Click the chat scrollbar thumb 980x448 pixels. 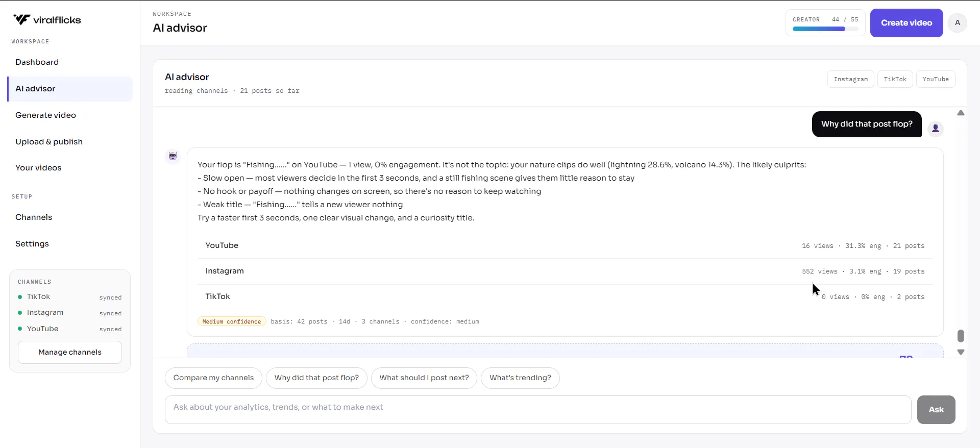point(961,336)
